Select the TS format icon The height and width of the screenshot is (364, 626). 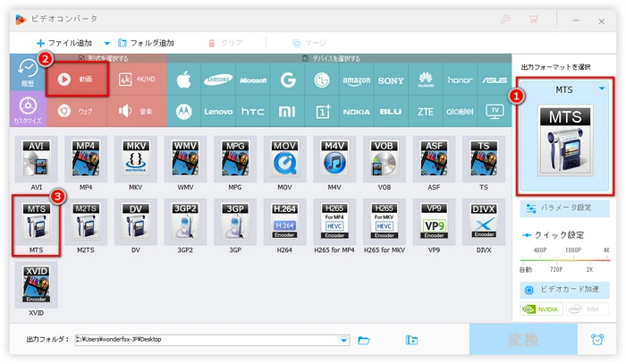(484, 159)
